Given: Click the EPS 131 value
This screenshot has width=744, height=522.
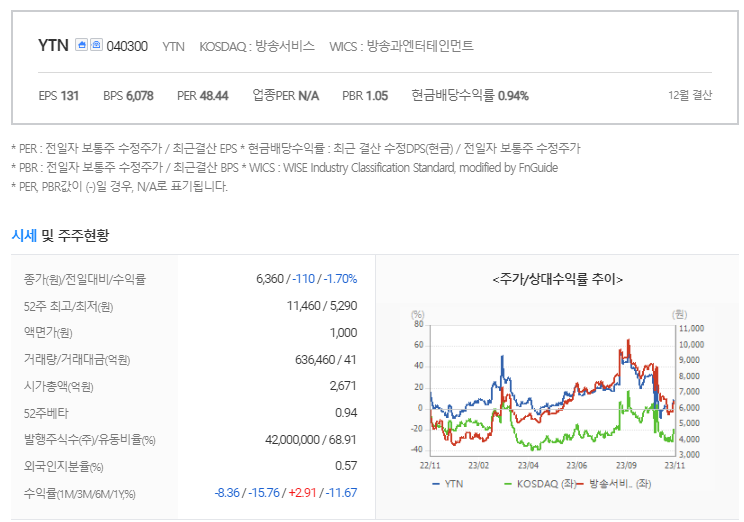Looking at the screenshot, I should 58,96.
